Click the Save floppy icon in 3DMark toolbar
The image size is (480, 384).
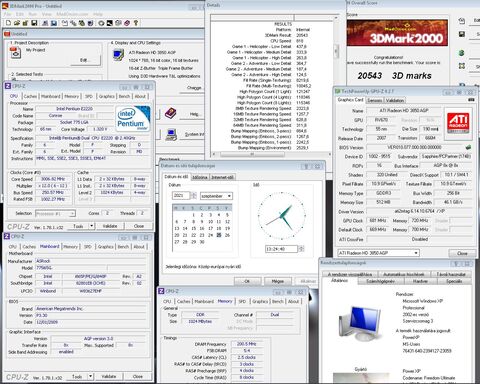tap(34, 23)
